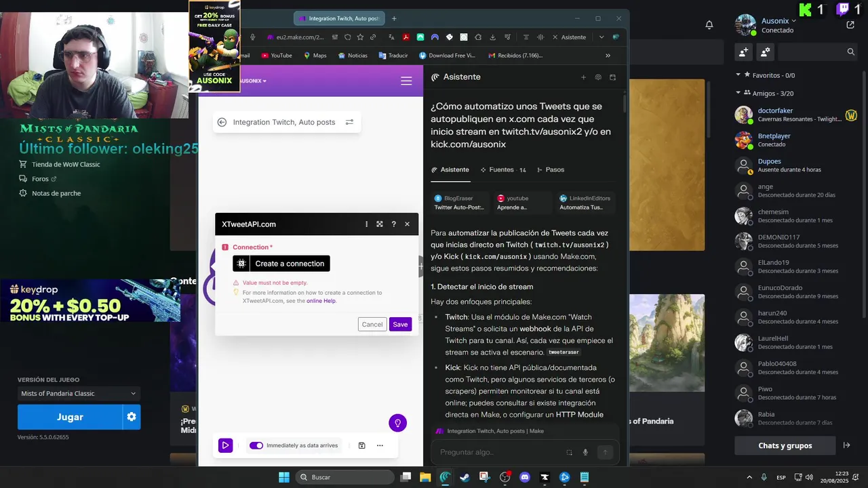This screenshot has height=488, width=868.
Task: Save the scenario with the floppy disk icon
Action: 361,445
